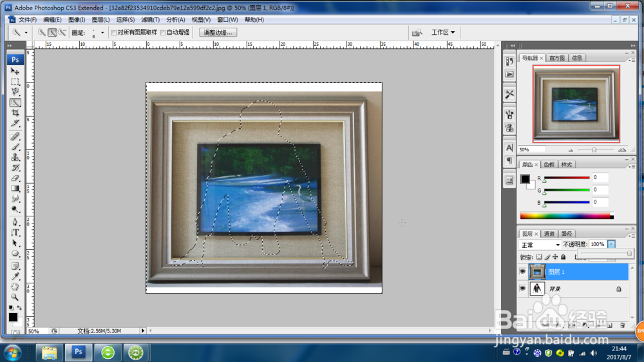Click the Color panel foreground swatch
The width and height of the screenshot is (644, 362).
[x=525, y=179]
